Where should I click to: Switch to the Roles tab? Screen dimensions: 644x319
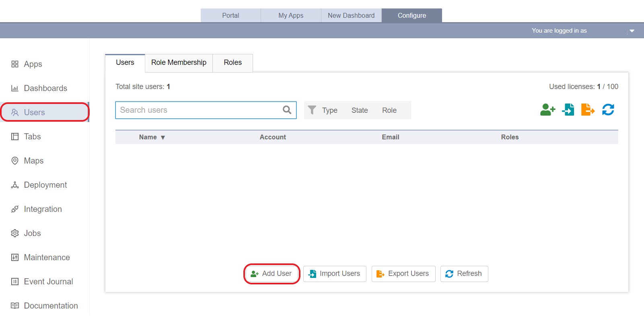point(232,63)
